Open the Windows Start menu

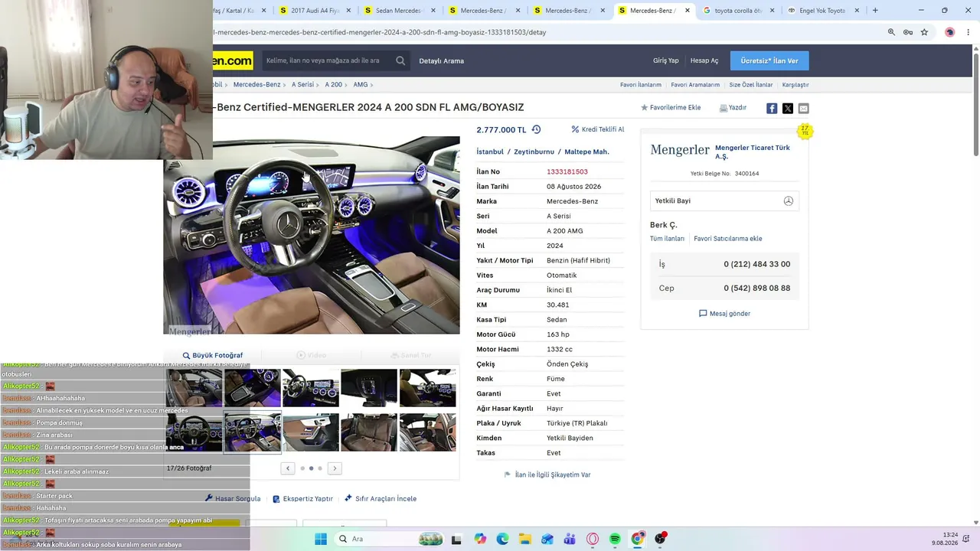click(320, 539)
